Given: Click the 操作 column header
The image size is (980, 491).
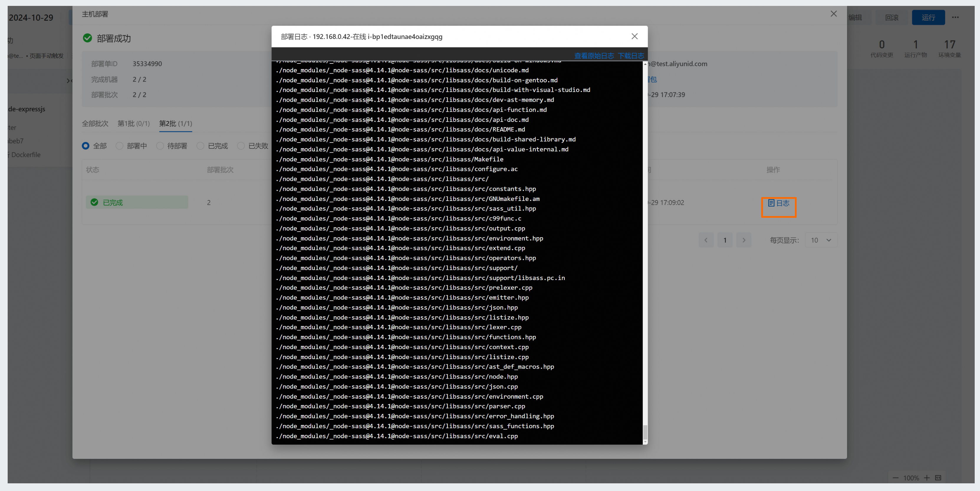Looking at the screenshot, I should (773, 170).
